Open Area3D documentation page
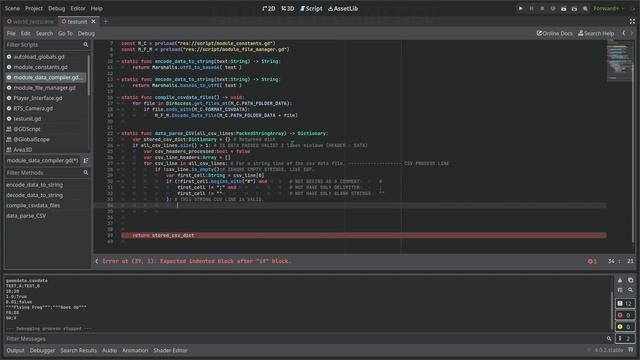This screenshot has height=360, width=640. pyautogui.click(x=22, y=150)
